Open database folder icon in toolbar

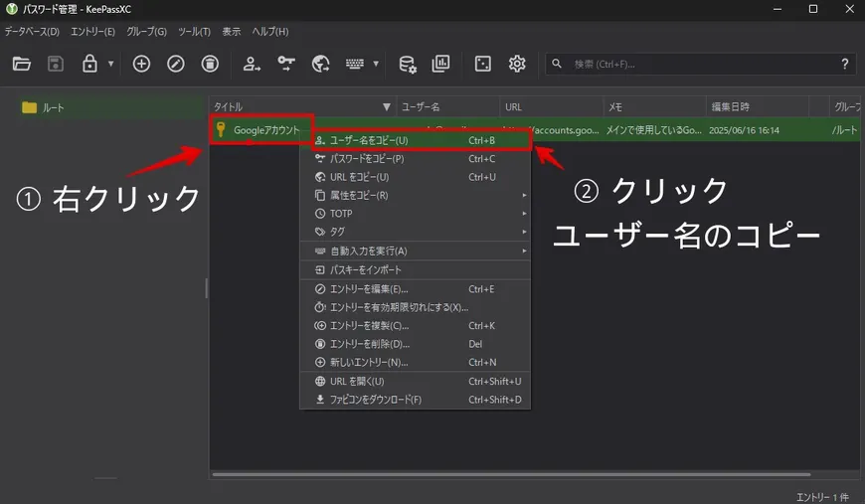pos(22,64)
